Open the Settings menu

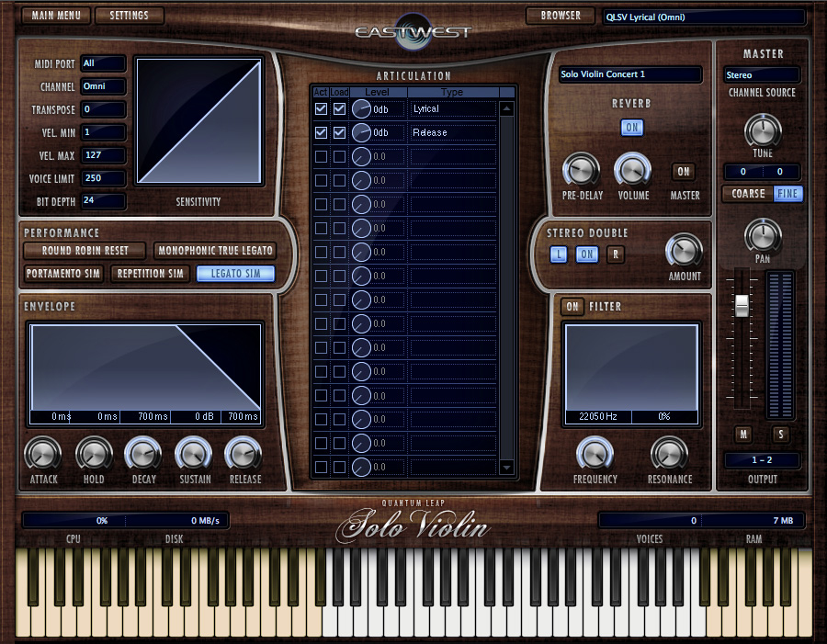pos(130,16)
